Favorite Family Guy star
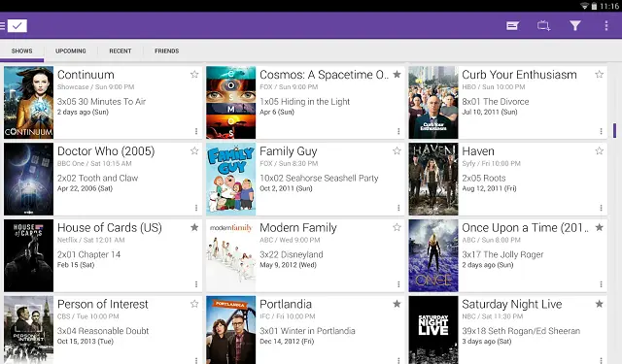The height and width of the screenshot is (364, 622). pyautogui.click(x=397, y=150)
